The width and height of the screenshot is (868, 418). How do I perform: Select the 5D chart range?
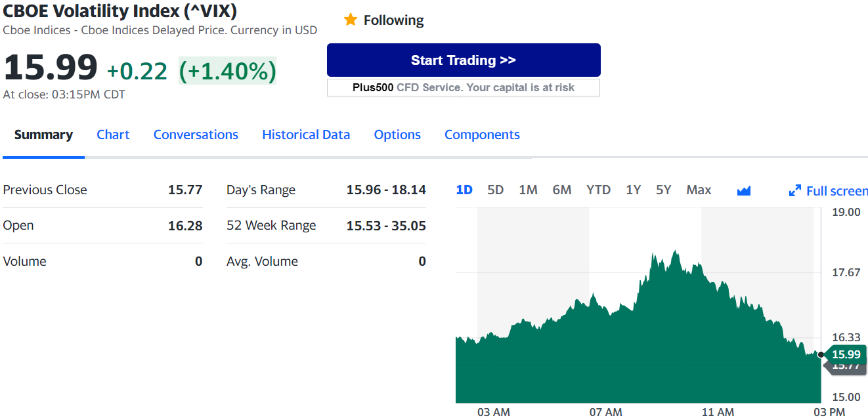coord(496,190)
